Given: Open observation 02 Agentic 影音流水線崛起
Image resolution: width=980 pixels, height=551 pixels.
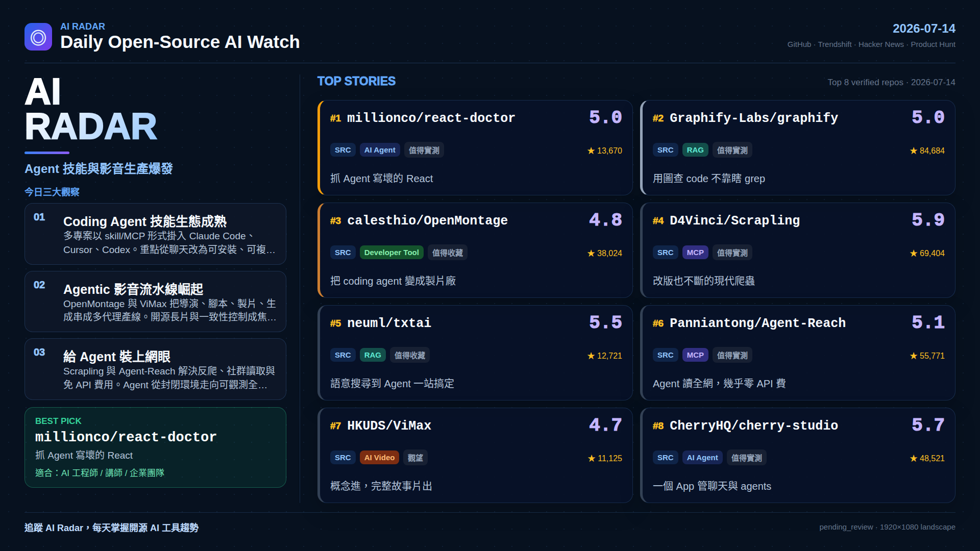Looking at the screenshot, I should (x=155, y=302).
